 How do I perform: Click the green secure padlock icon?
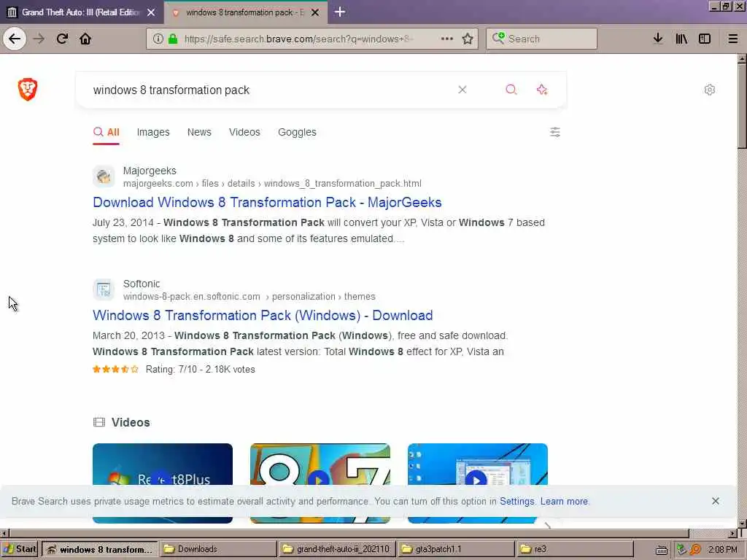click(x=173, y=39)
